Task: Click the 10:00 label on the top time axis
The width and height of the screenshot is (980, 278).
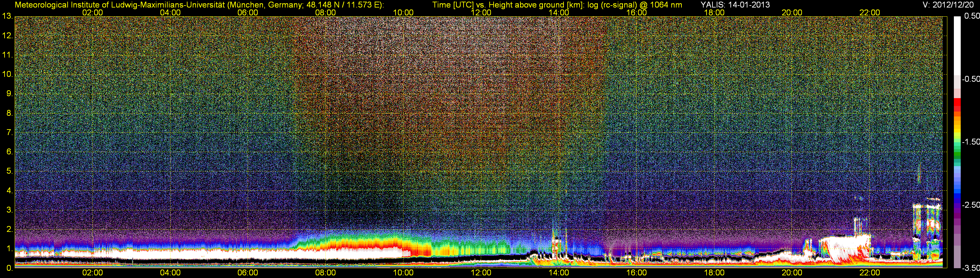Action: 403,12
